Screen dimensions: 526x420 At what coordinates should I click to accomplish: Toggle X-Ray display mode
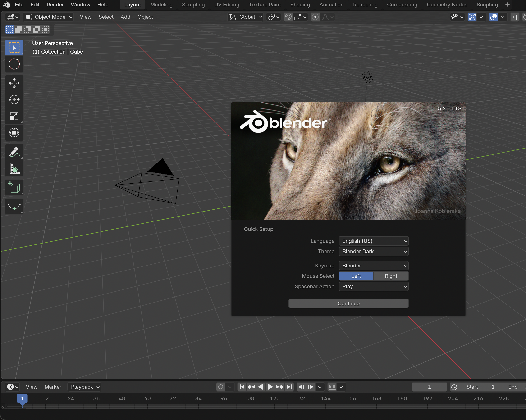[x=515, y=17]
